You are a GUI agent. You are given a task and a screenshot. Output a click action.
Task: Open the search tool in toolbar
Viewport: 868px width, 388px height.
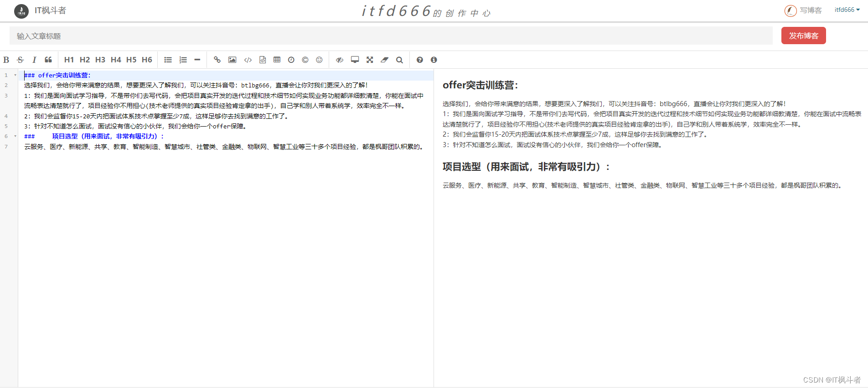coord(399,60)
